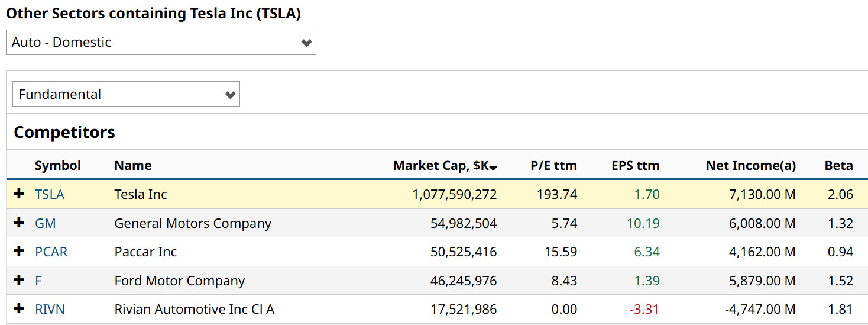Viewport: 868px width, 325px height.
Task: Click net income -4,747.00 M
Action: pos(760,309)
